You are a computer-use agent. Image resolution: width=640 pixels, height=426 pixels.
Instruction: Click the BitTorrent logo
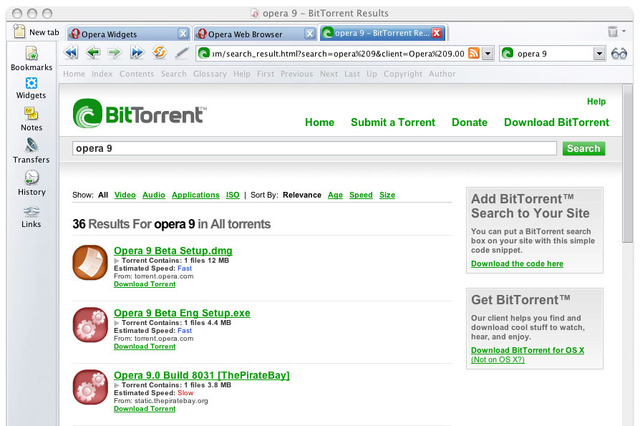(140, 113)
